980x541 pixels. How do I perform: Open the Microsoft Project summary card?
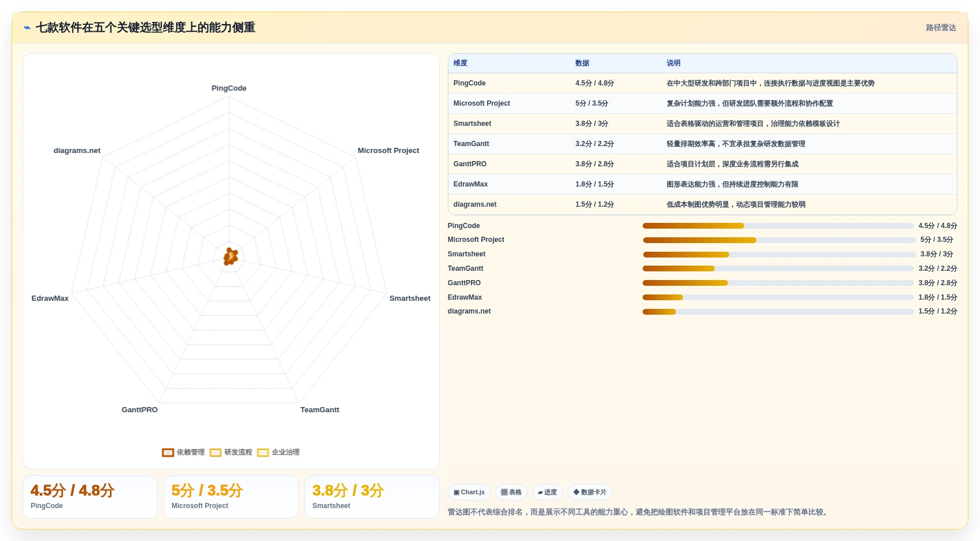pos(231,497)
